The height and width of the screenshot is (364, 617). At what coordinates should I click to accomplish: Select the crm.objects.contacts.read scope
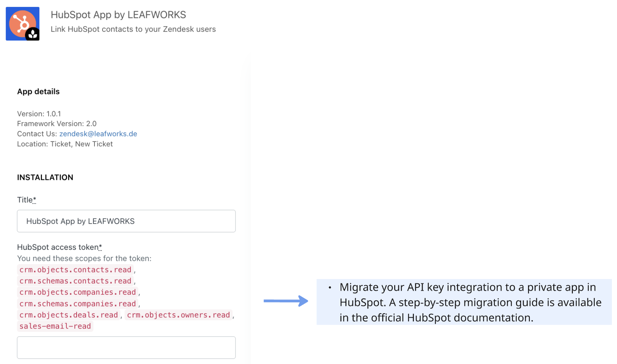click(75, 270)
